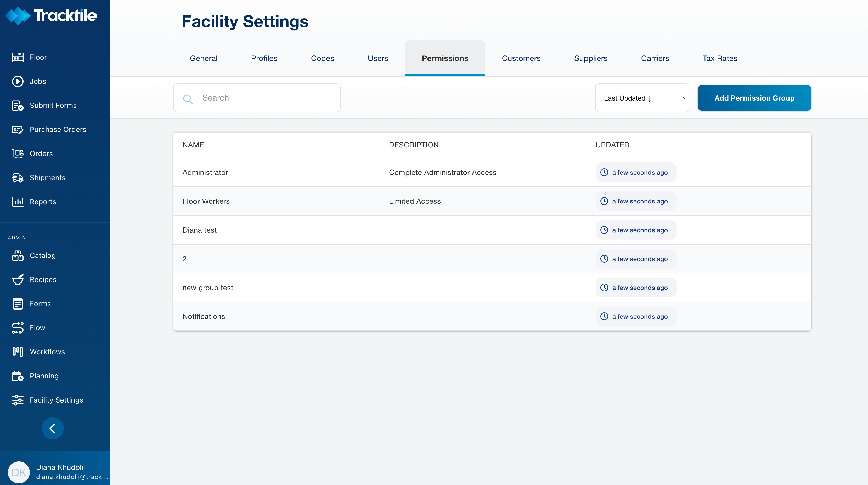Open the Floor icon in sidebar
The image size is (868, 485).
coord(18,57)
